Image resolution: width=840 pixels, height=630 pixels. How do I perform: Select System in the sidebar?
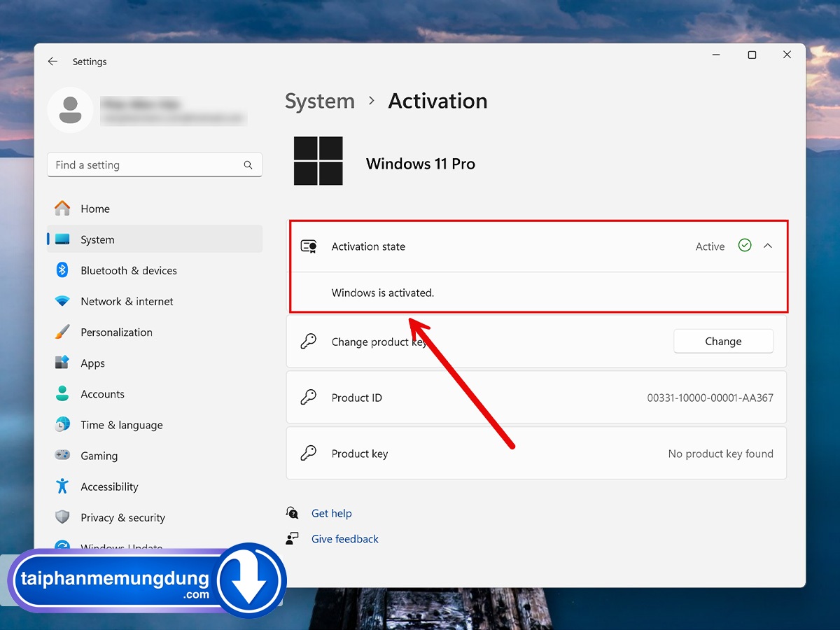click(x=154, y=239)
